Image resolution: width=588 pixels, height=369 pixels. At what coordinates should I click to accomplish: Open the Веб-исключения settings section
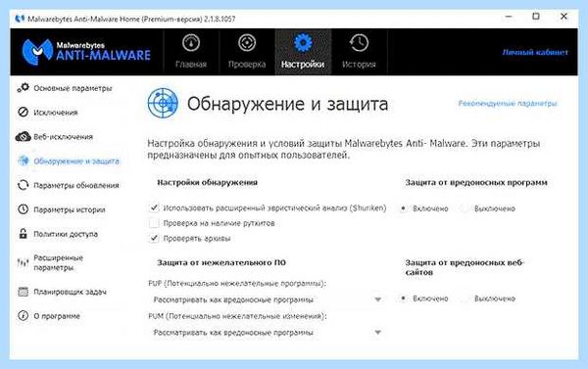click(63, 137)
